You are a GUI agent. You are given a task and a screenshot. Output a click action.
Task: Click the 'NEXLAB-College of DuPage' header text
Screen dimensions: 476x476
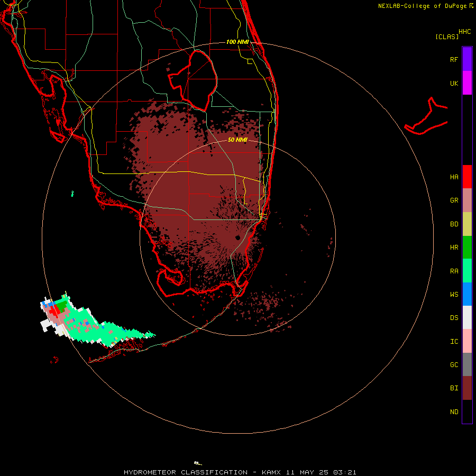click(423, 6)
